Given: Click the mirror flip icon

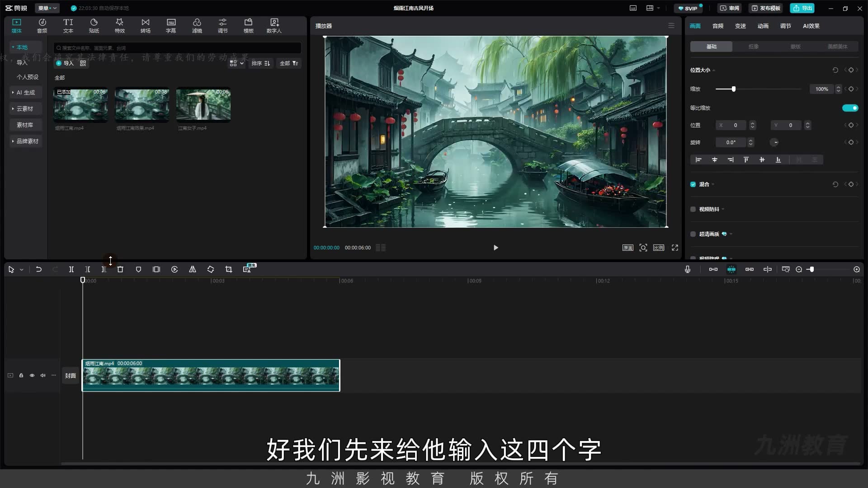Looking at the screenshot, I should coord(193,269).
